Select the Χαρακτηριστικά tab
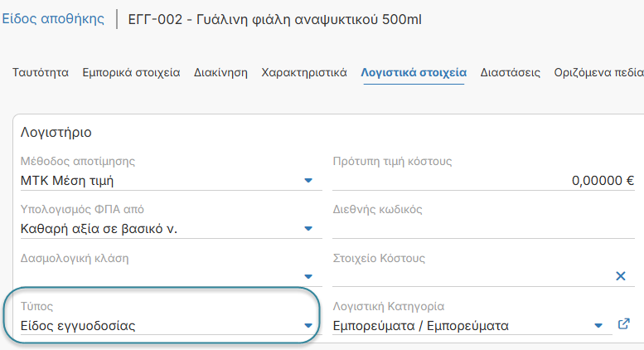 tap(304, 72)
